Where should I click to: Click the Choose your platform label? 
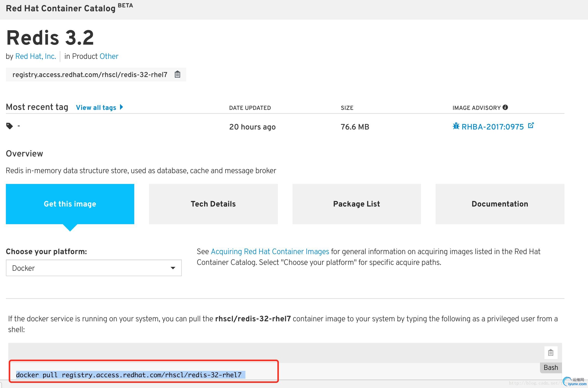click(x=47, y=252)
